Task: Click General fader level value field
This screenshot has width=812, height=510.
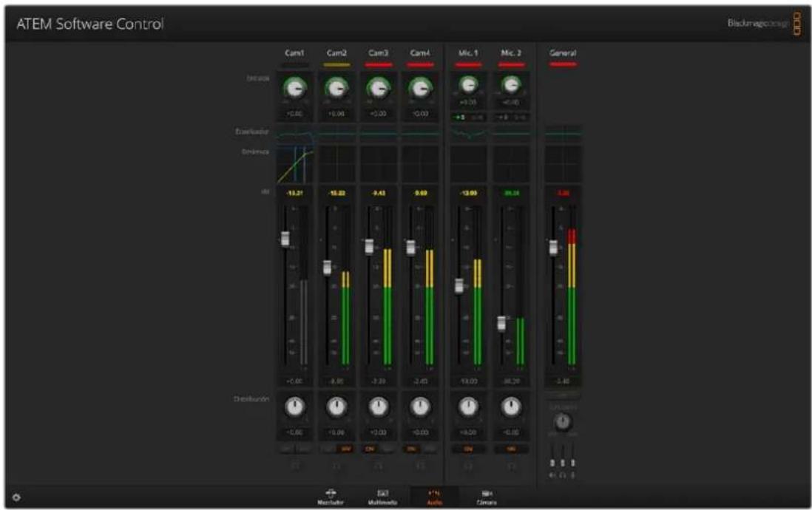Action: [x=563, y=381]
